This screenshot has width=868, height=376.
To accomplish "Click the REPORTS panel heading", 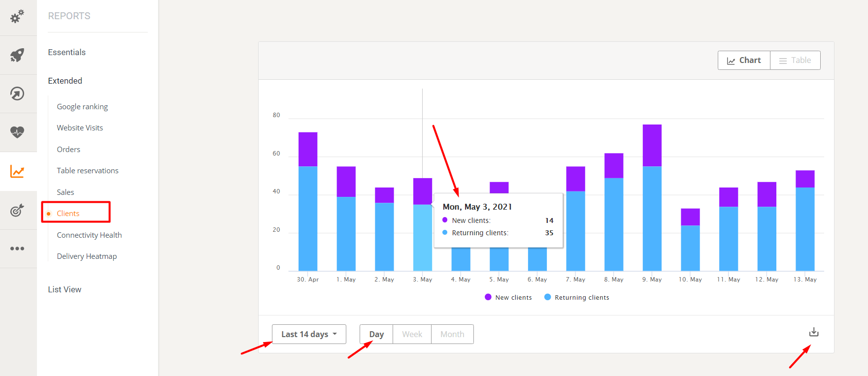I will pos(69,16).
